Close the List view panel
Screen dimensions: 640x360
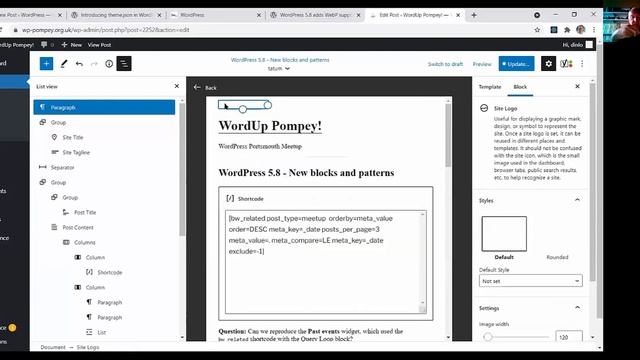pyautogui.click(x=177, y=86)
